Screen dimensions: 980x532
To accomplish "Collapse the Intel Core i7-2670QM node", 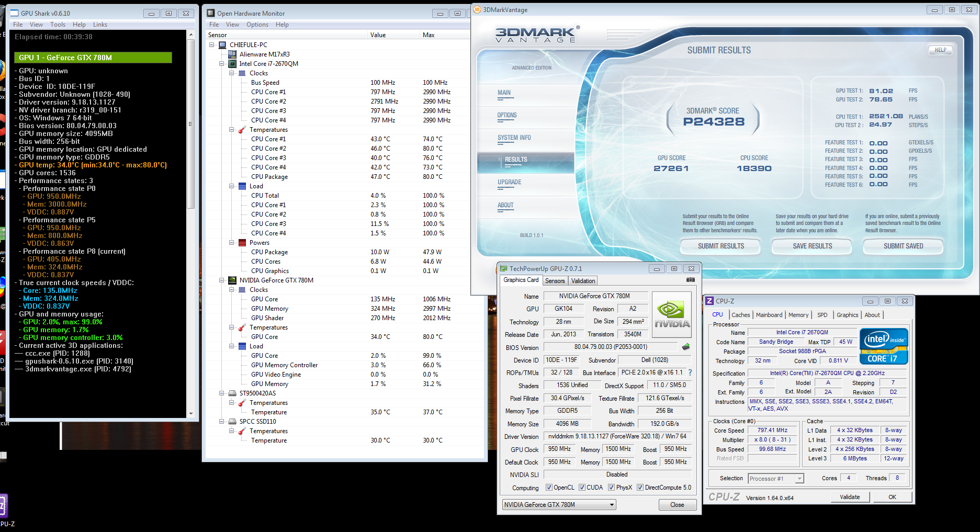I will [x=222, y=64].
